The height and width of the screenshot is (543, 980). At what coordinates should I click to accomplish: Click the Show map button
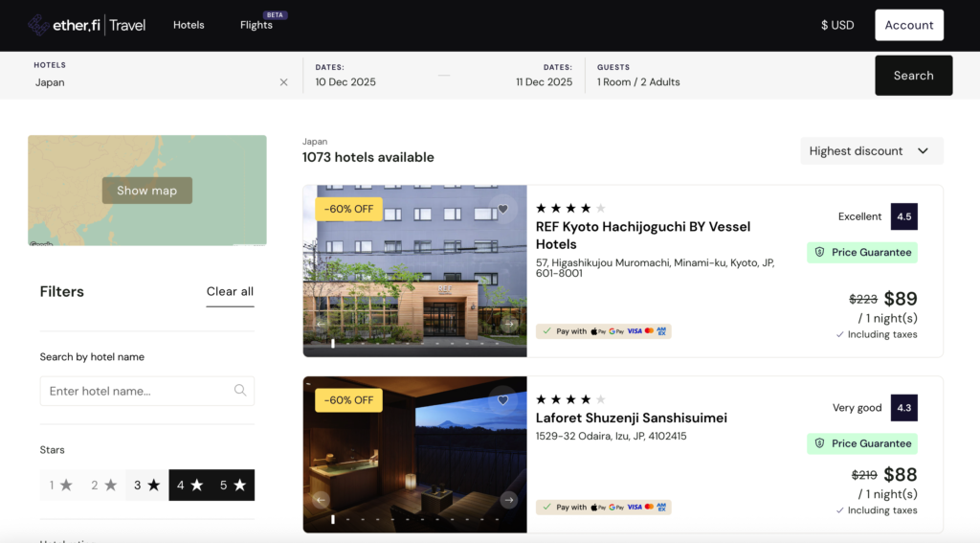click(147, 191)
